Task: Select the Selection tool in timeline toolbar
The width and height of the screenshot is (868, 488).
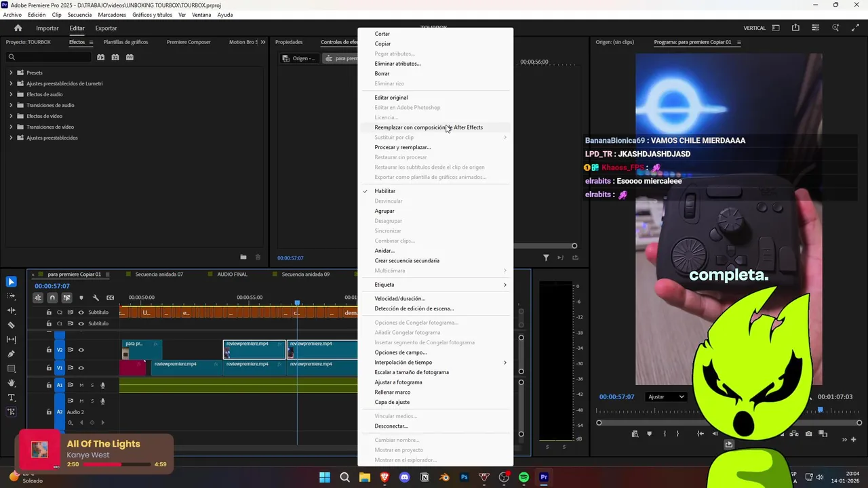Action: pos(12,281)
